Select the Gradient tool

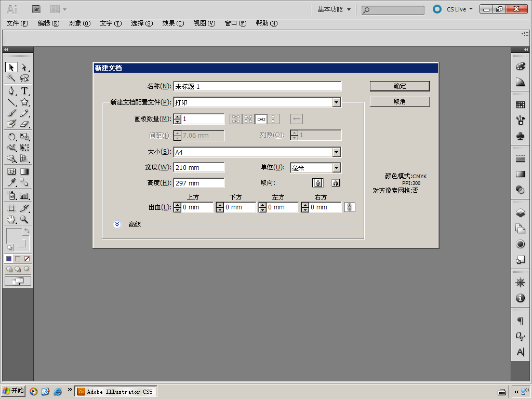24,171
